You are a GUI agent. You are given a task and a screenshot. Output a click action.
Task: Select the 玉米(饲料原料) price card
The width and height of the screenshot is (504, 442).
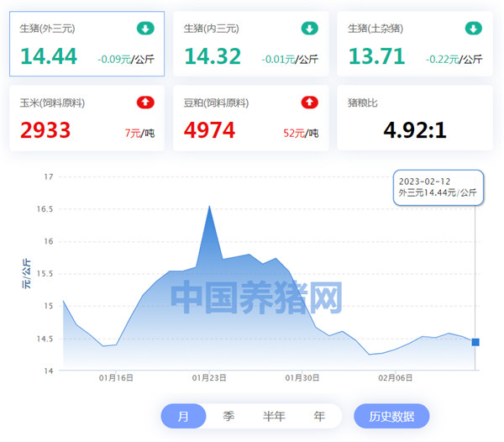pos(87,118)
